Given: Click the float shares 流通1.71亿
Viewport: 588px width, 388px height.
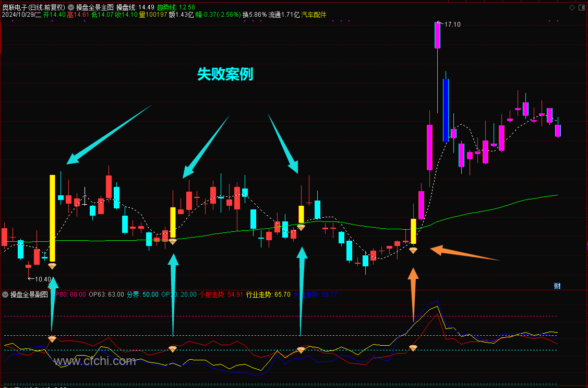Looking at the screenshot, I should pyautogui.click(x=284, y=15).
